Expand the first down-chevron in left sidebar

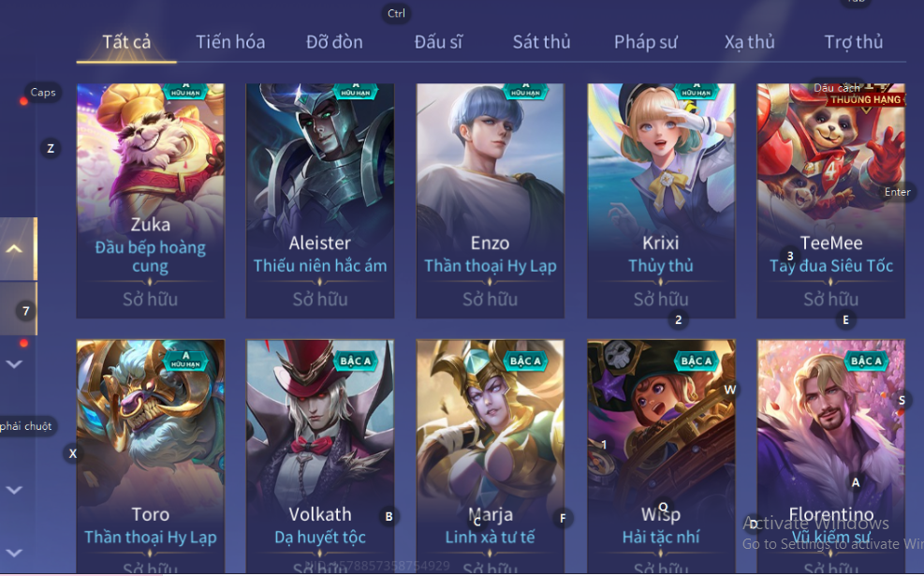(14, 364)
